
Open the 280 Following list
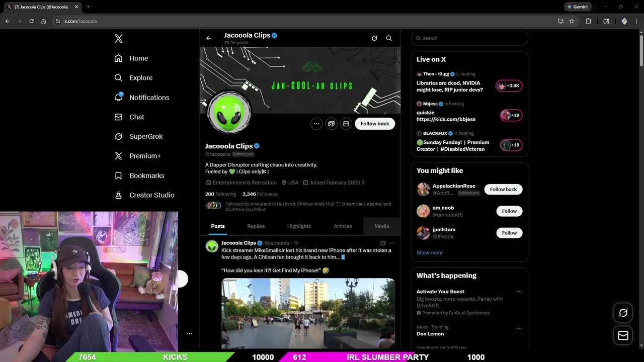[x=220, y=194]
